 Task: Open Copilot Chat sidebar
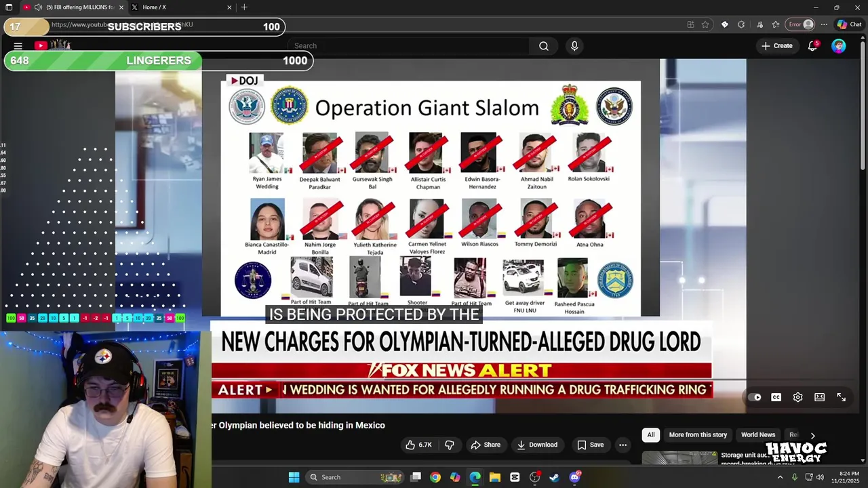pyautogui.click(x=850, y=24)
